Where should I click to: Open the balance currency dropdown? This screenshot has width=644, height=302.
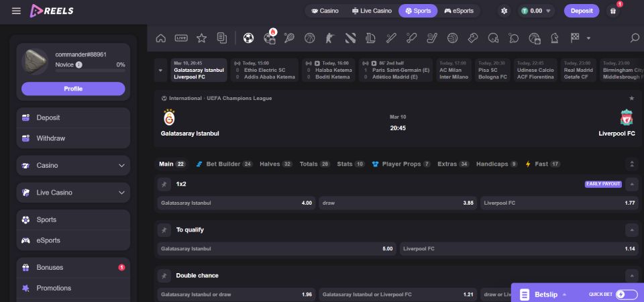[548, 11]
